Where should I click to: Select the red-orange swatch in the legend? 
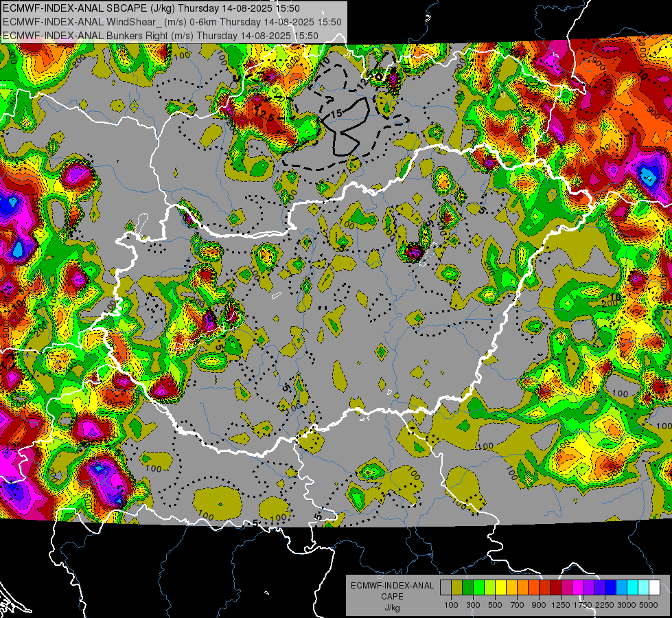[x=533, y=587]
